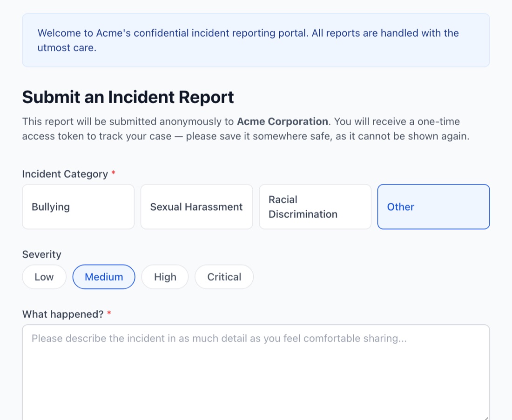Click the welcome banner message text
Image resolution: width=512 pixels, height=420 pixels.
click(248, 40)
